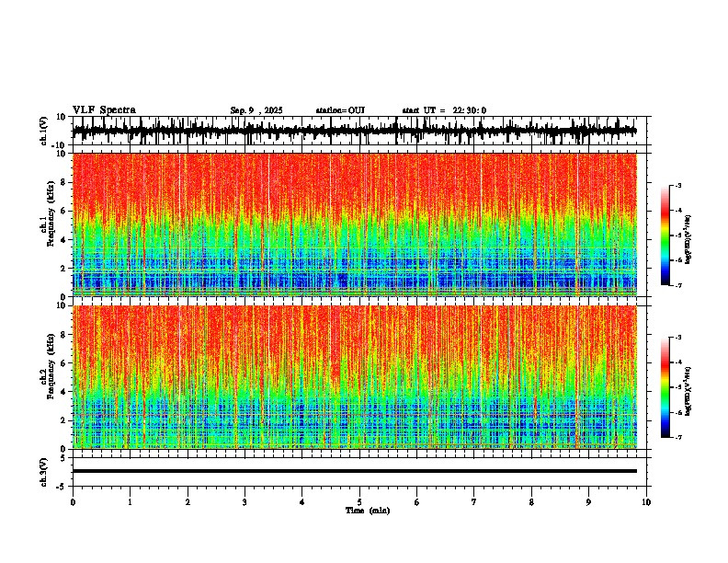
Task: Click the "6" kHz tick on ch.2 frequency axis
Action: pyautogui.click(x=64, y=363)
